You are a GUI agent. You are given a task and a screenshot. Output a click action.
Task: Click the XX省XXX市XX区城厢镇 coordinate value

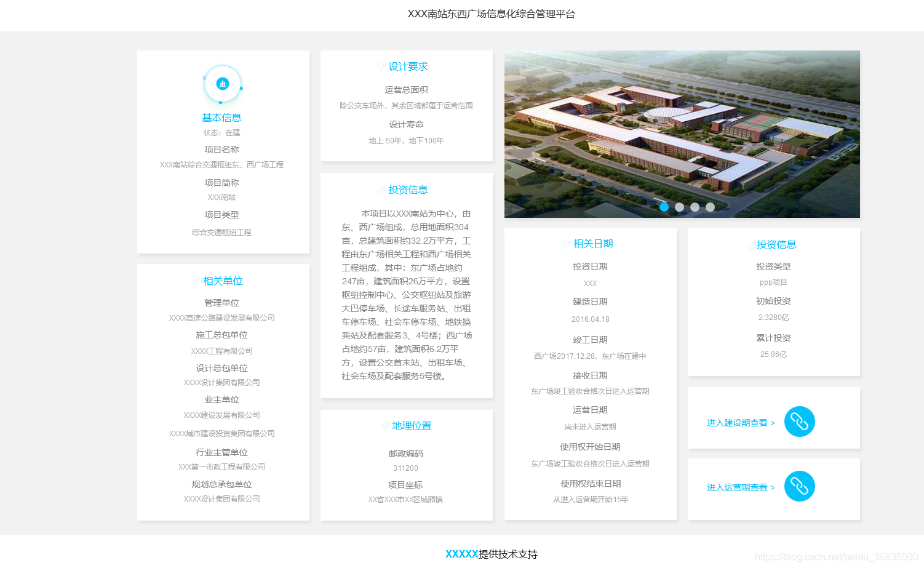click(405, 500)
